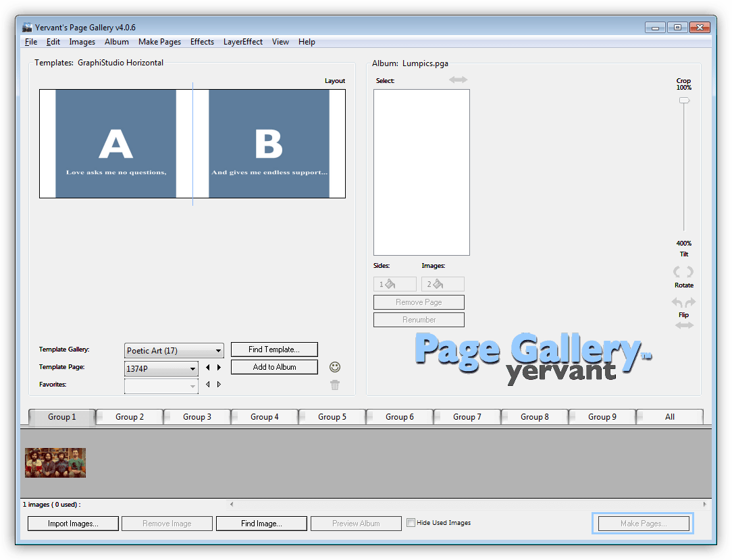Image resolution: width=732 pixels, height=560 pixels.
Task: Click the trash can icon under the smiley
Action: coord(335,385)
